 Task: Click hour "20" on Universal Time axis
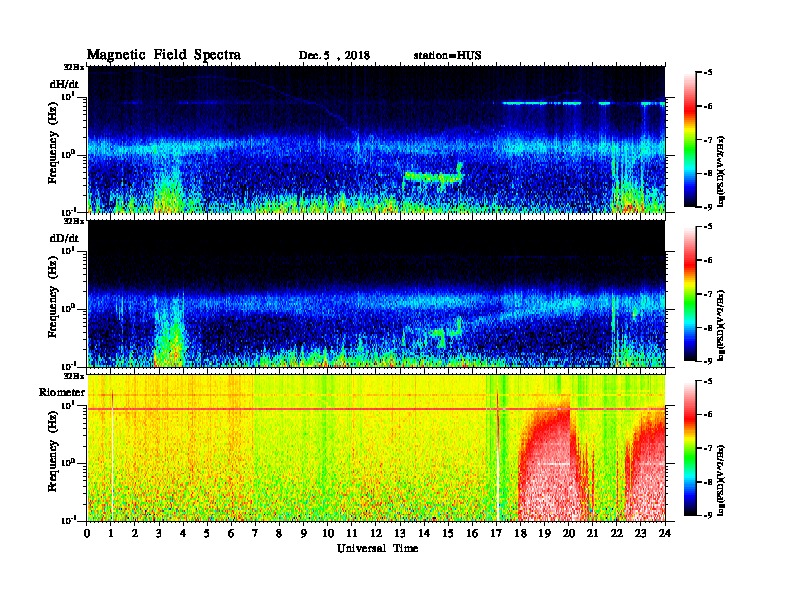[569, 534]
